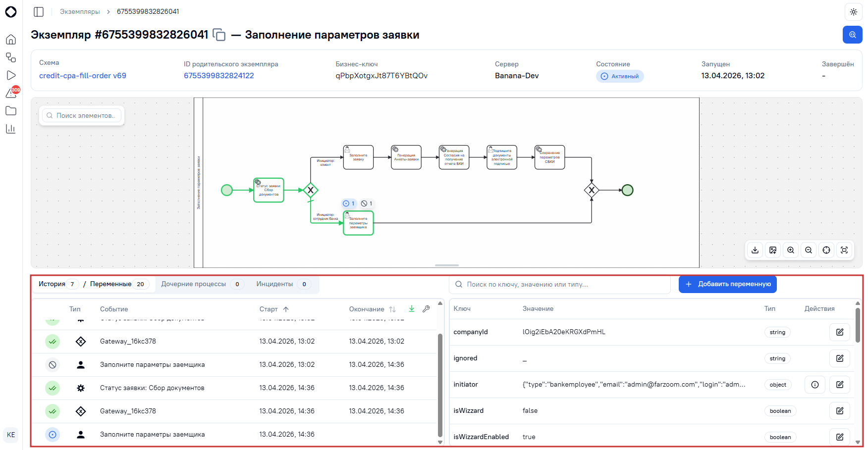
Task: Click the history table vertical scrollbar
Action: (x=440, y=385)
